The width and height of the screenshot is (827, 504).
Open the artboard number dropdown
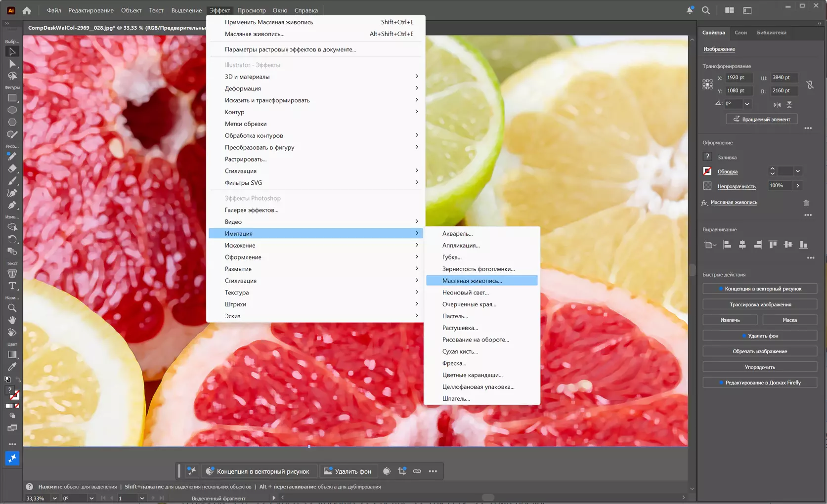point(142,498)
